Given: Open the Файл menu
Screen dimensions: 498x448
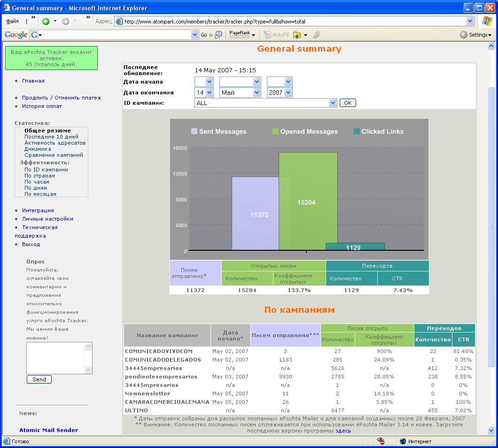Looking at the screenshot, I should tap(12, 21).
